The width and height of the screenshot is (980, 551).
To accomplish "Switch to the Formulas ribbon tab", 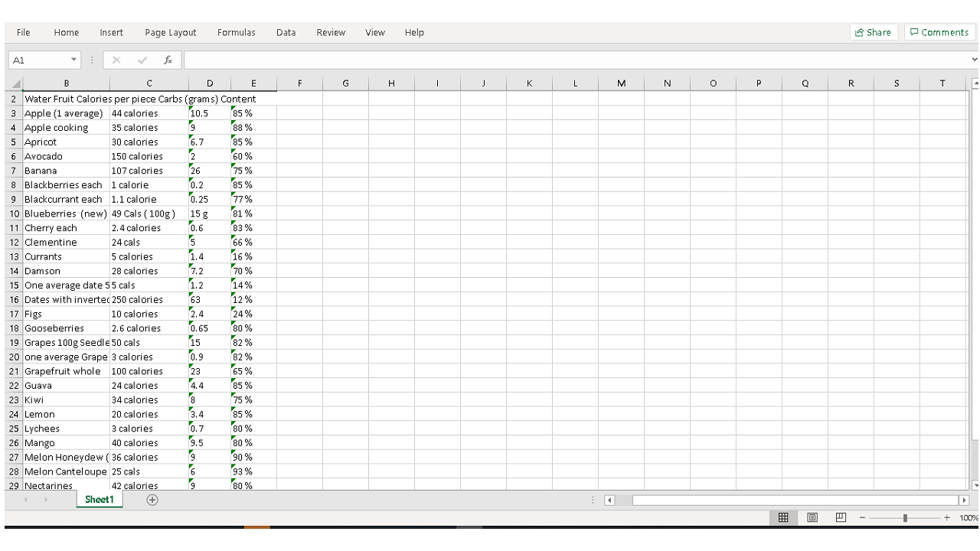I will point(237,32).
